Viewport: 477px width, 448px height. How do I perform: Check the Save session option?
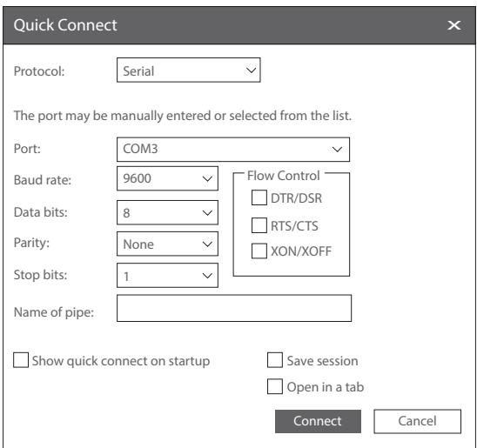275,360
